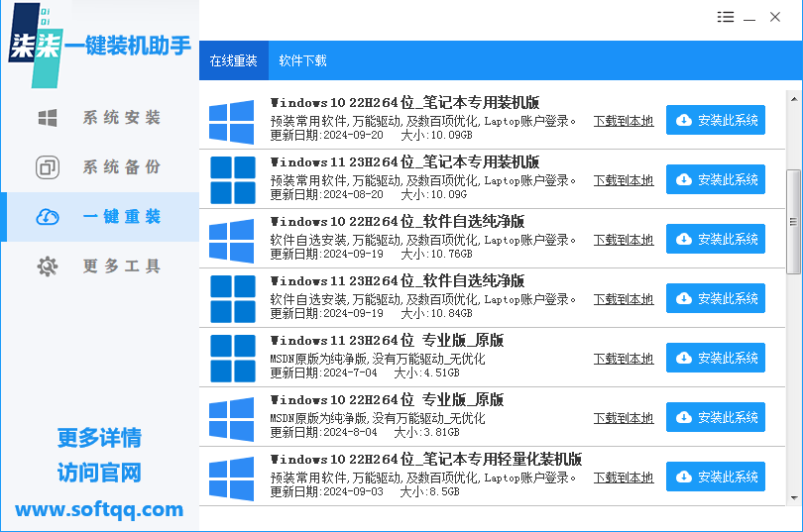Install Windows 10 笔记本专用轻量化装机版
This screenshot has width=803, height=532.
point(716,477)
